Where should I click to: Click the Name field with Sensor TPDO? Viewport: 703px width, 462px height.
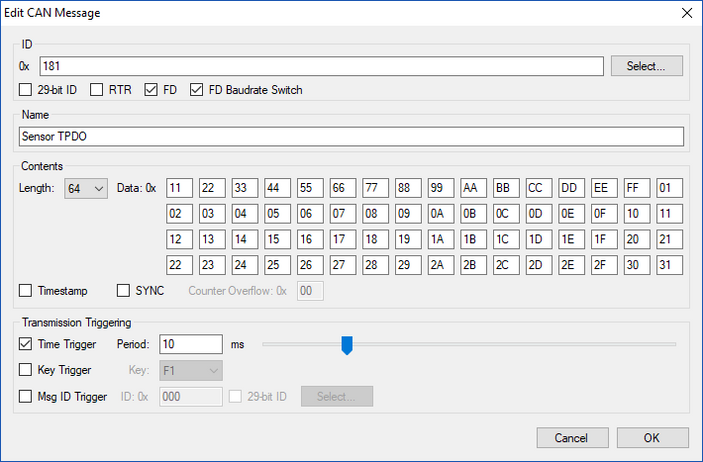(x=350, y=136)
